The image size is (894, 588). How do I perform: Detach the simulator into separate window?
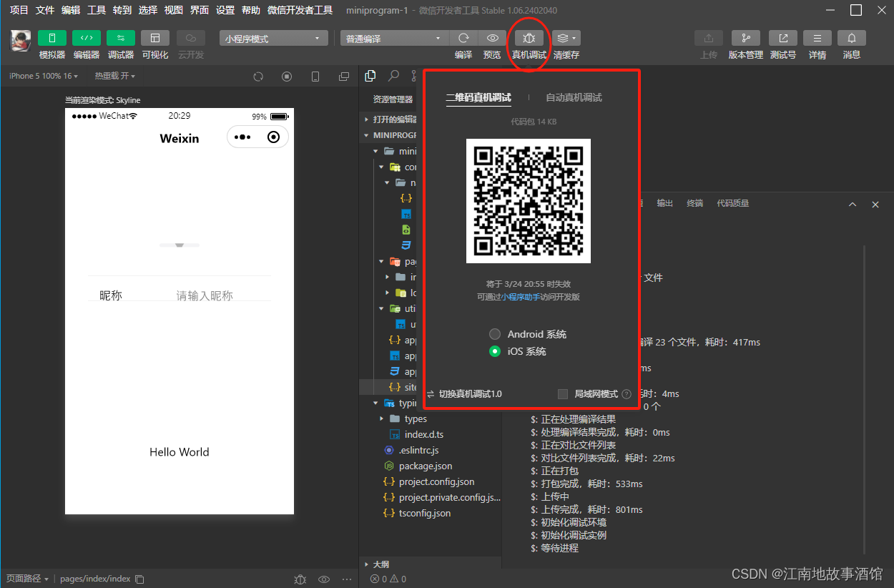pos(344,77)
